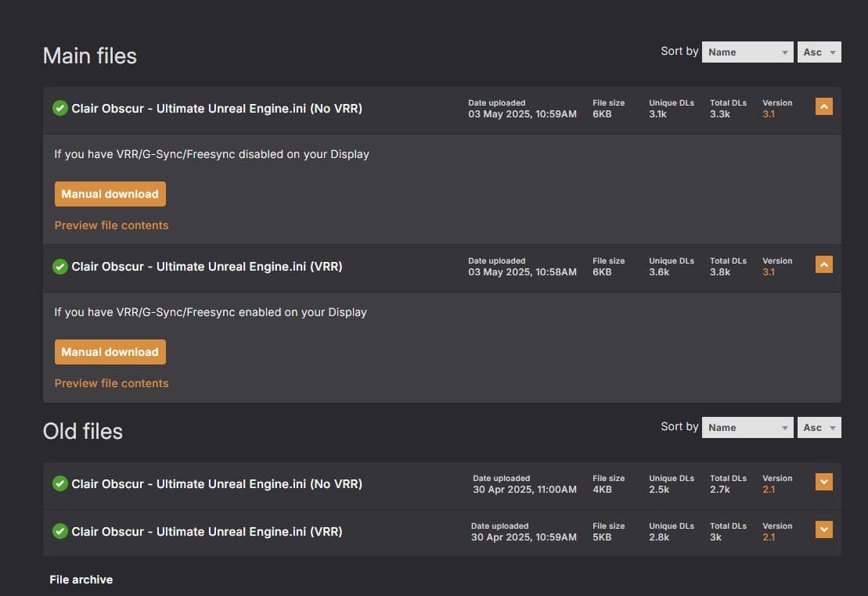Click Total DLs value 3.3k
The height and width of the screenshot is (596, 868).
719,114
